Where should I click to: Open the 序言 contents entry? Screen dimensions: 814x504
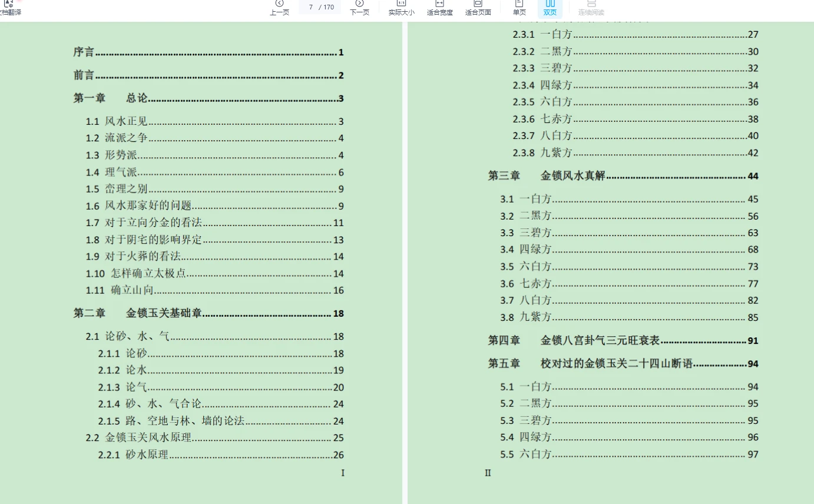[x=209, y=52]
